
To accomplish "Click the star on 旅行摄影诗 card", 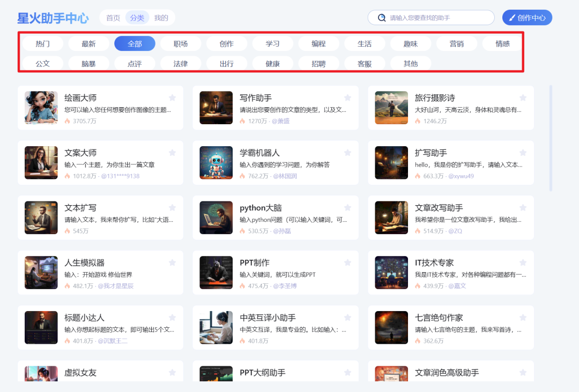I will tap(523, 97).
